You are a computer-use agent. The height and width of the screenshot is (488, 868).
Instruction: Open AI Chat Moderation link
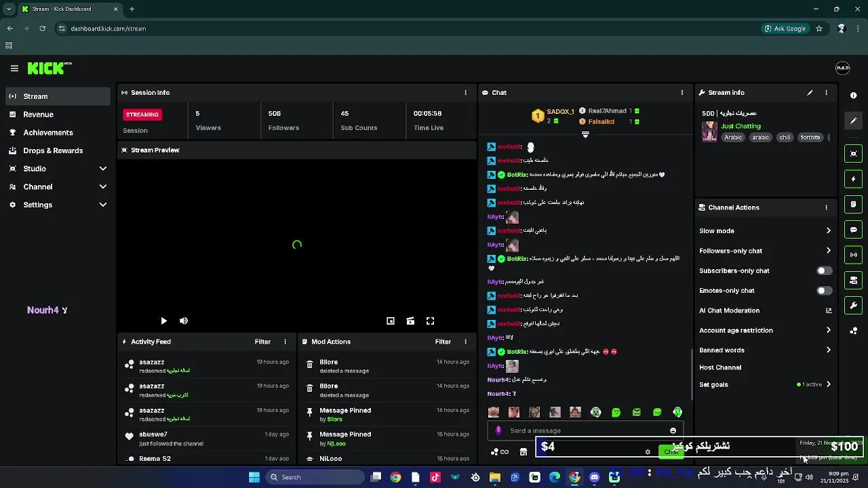coord(766,310)
